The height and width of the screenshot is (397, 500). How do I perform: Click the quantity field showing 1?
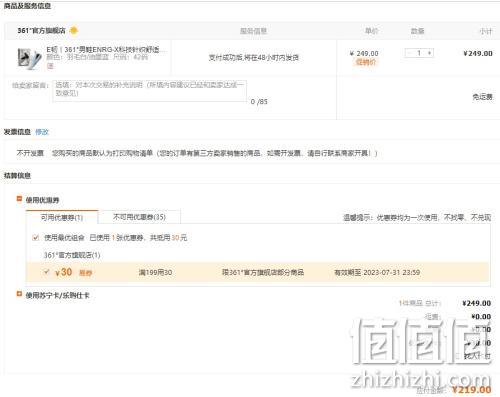[419, 53]
